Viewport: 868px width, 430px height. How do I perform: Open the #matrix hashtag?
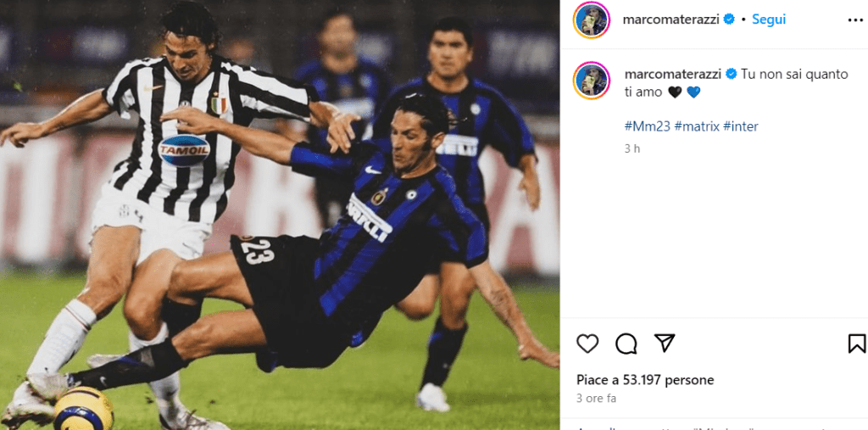pos(697,126)
